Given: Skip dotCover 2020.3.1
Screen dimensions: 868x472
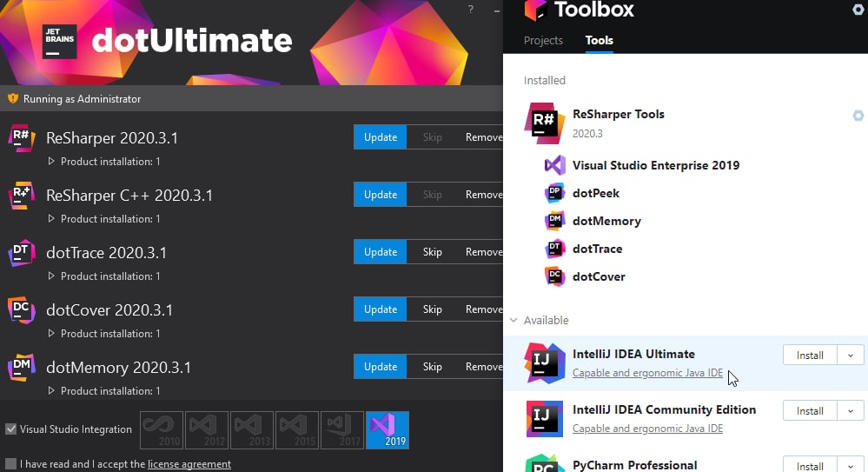Looking at the screenshot, I should (433, 309).
